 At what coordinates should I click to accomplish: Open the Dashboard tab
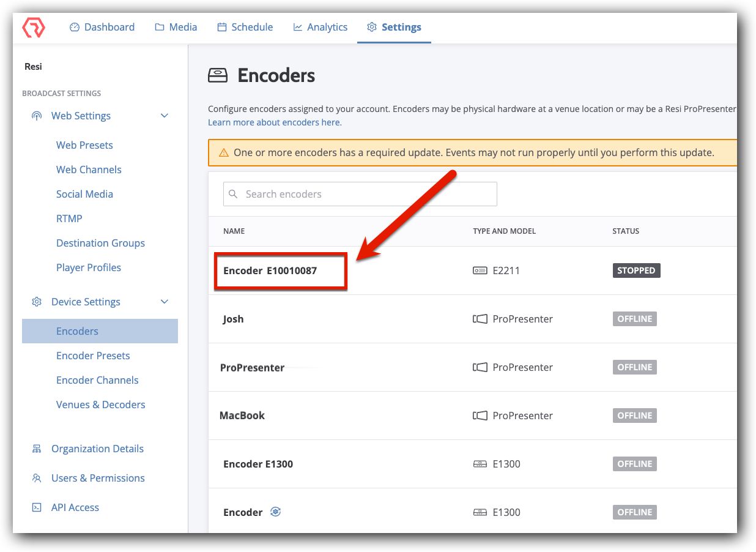(x=102, y=27)
